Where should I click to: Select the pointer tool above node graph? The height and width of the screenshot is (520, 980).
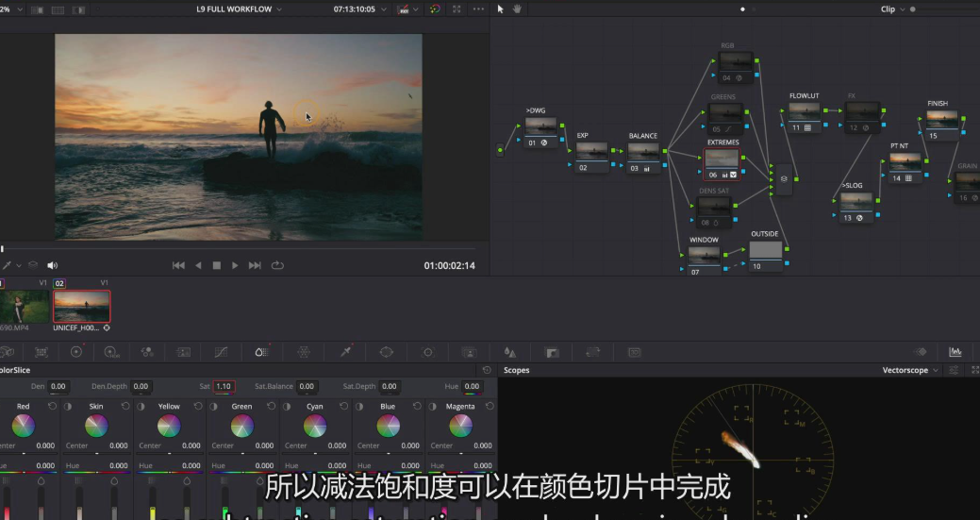[500, 8]
